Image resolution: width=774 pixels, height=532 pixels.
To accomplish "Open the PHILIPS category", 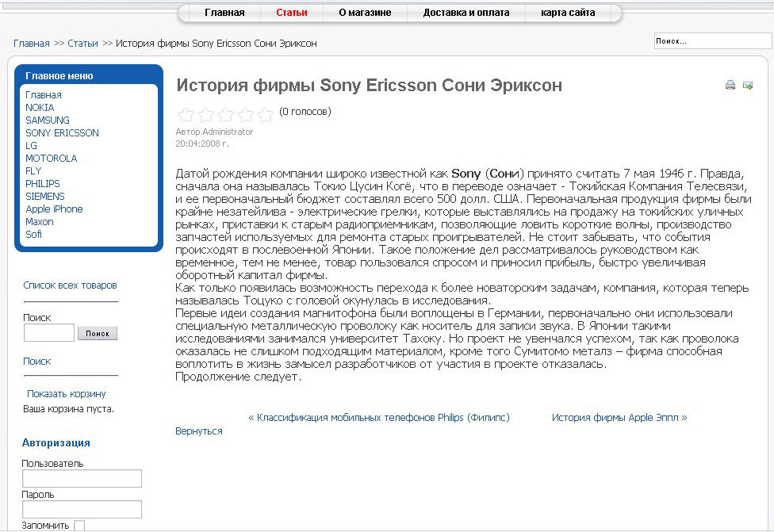I will [43, 184].
